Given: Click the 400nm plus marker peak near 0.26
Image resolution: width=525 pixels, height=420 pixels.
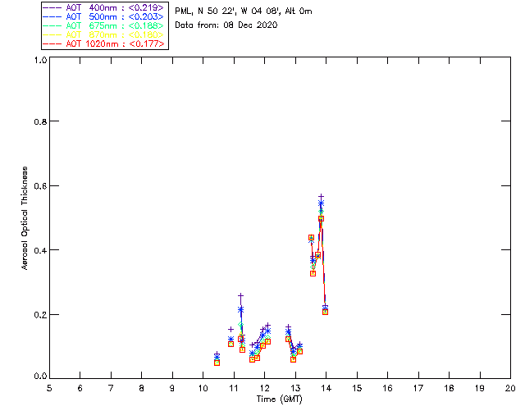Looking at the screenshot, I should click(x=240, y=296).
